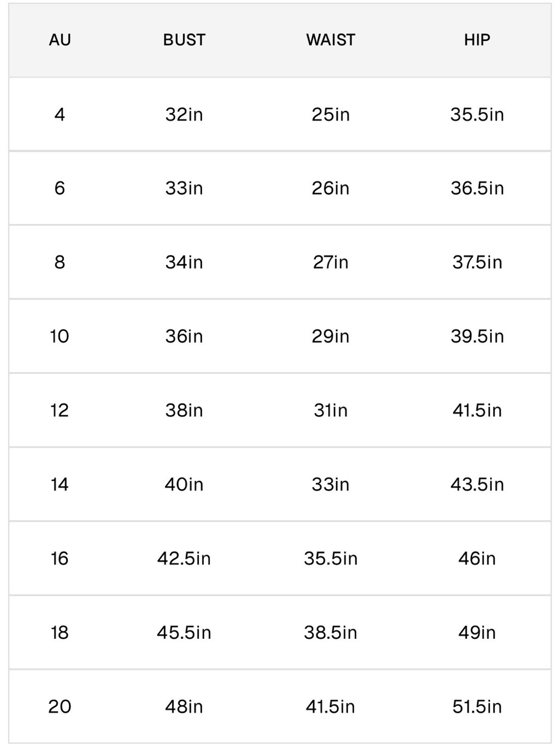Click the 42.5in bust measurement cell
This screenshot has width=560, height=747.
(x=184, y=558)
